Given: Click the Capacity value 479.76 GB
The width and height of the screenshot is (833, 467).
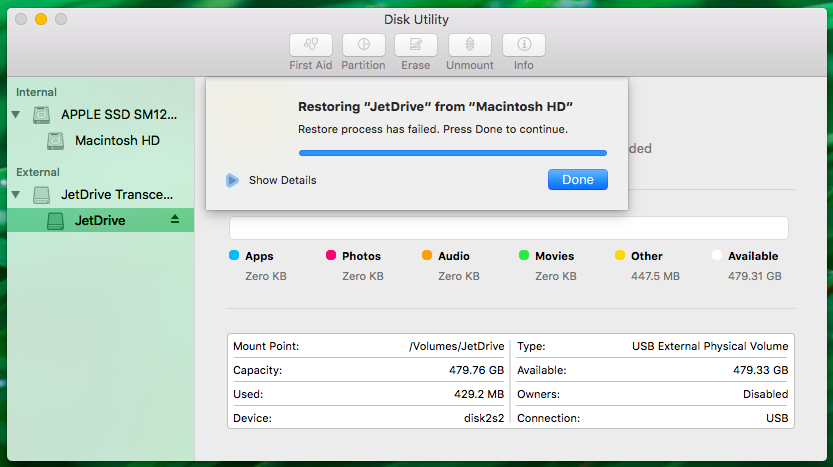Looking at the screenshot, I should coord(476,370).
